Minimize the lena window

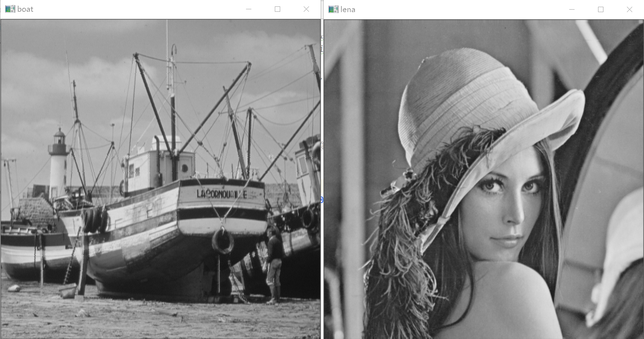coord(572,10)
